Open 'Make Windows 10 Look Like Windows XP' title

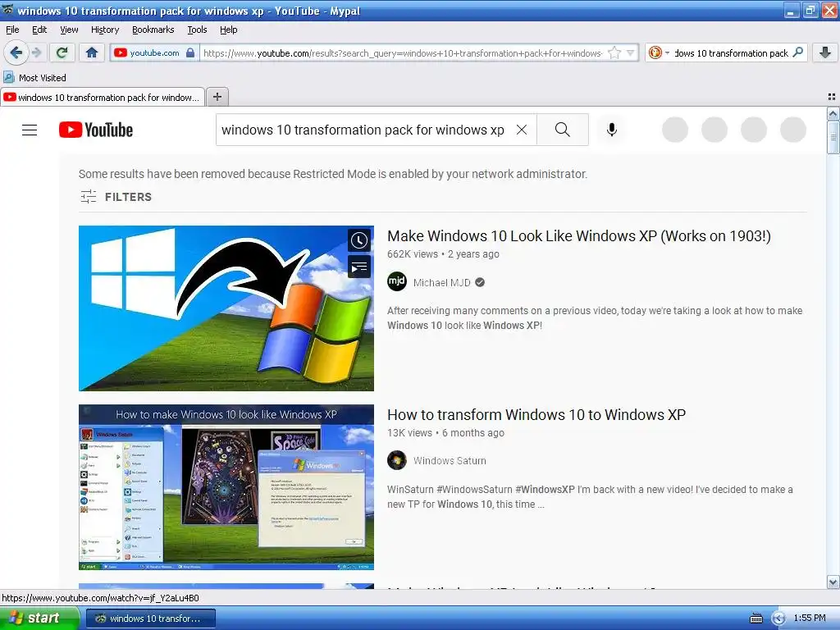[x=579, y=235]
